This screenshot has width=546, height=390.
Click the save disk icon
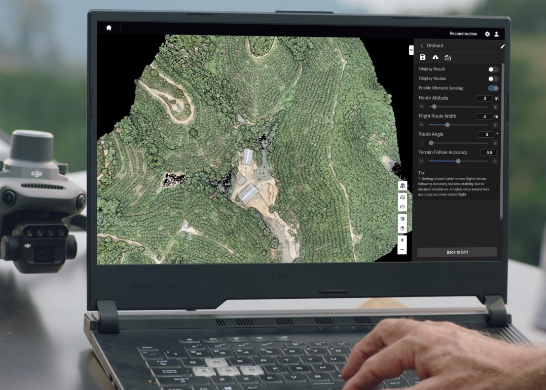click(422, 57)
